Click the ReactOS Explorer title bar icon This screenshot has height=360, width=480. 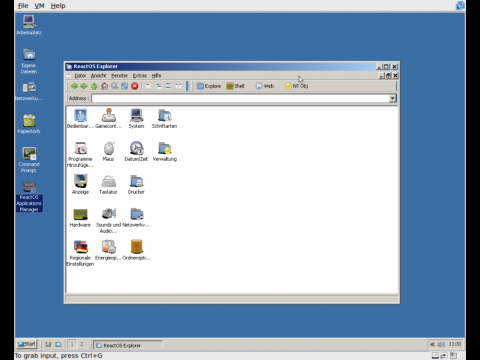coord(69,66)
